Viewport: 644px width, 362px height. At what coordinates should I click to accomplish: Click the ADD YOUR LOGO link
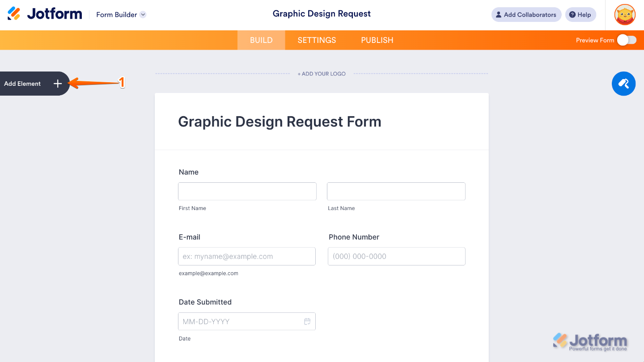[322, 74]
